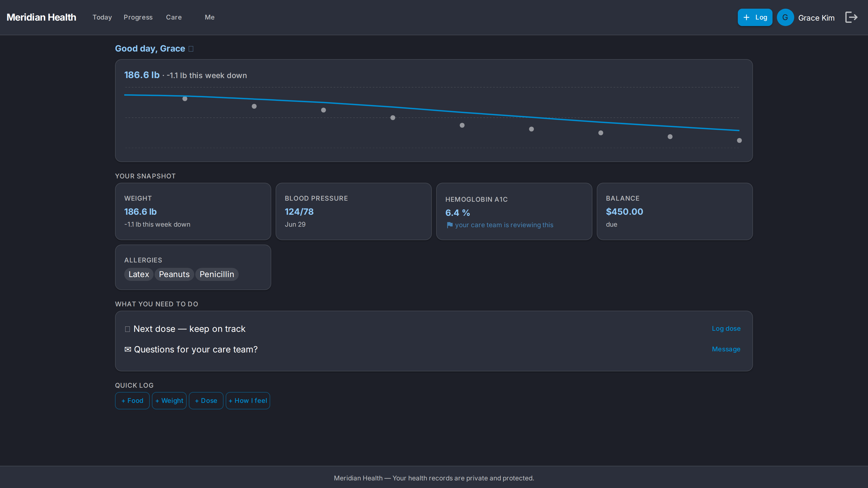
Task: Log How I feel entry
Action: (x=248, y=401)
